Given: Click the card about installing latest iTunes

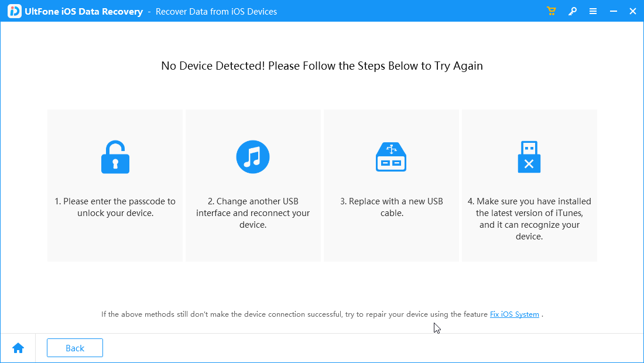Looking at the screenshot, I should [529, 185].
